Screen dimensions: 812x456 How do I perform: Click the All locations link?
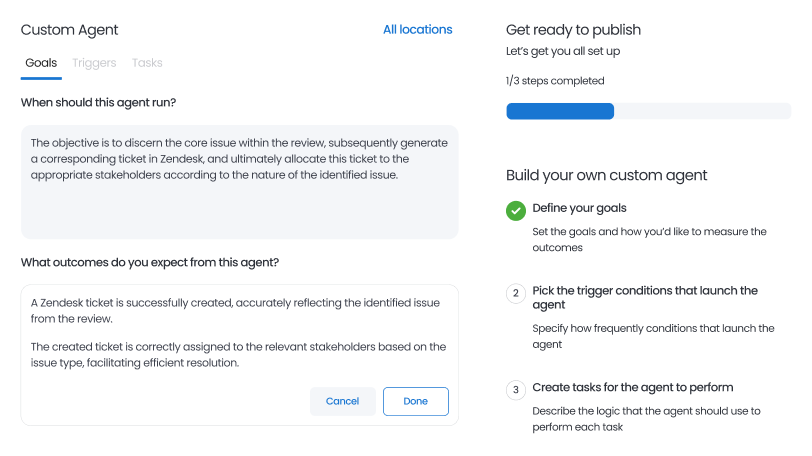click(x=417, y=30)
